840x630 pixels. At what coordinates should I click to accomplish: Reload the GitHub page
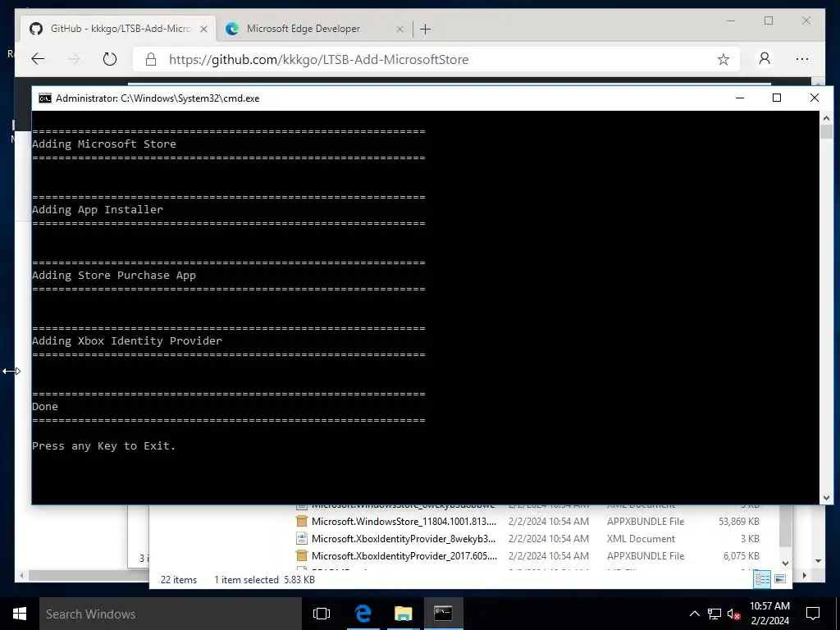[109, 59]
